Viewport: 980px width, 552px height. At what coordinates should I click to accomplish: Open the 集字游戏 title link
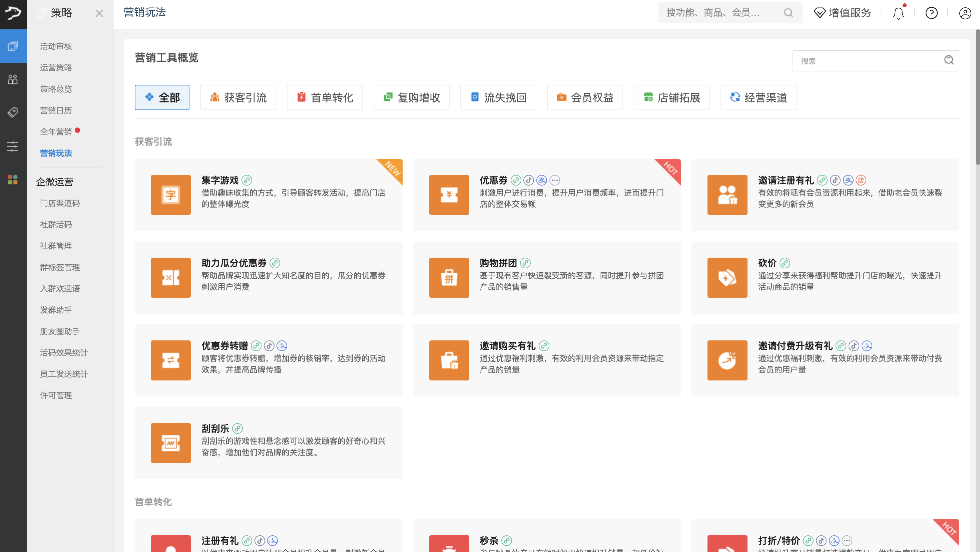click(220, 180)
